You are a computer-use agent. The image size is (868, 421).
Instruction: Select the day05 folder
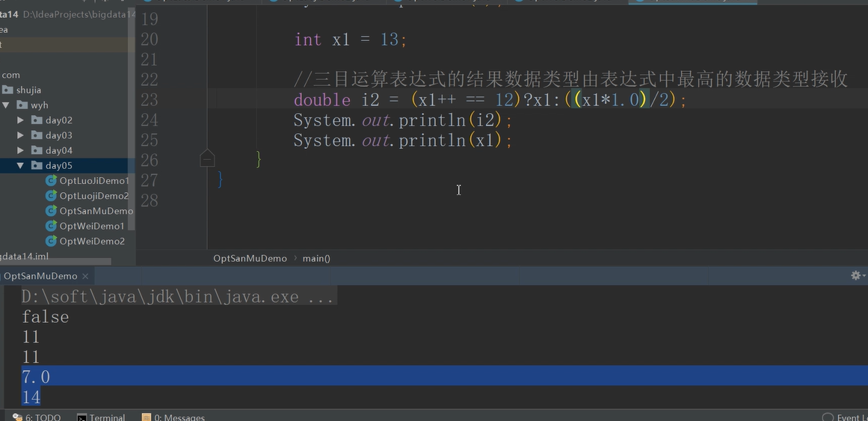[x=58, y=165]
